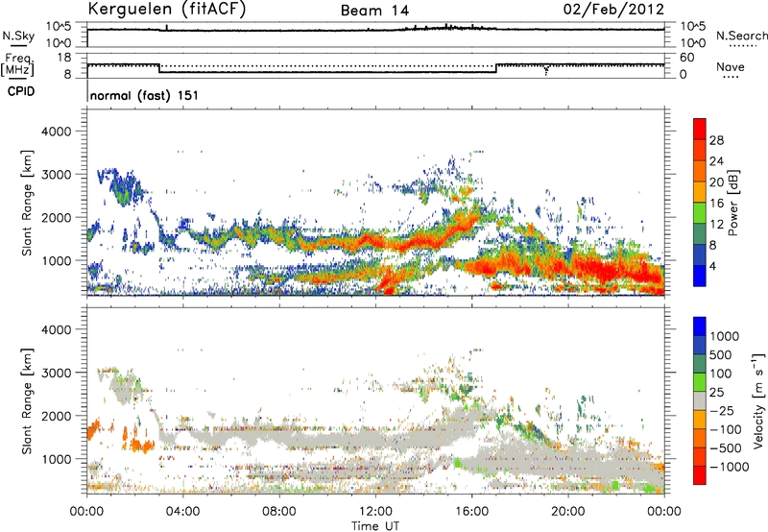The height and width of the screenshot is (532, 768).
Task: Click the date '02/Feb/2012'
Action: (613, 10)
